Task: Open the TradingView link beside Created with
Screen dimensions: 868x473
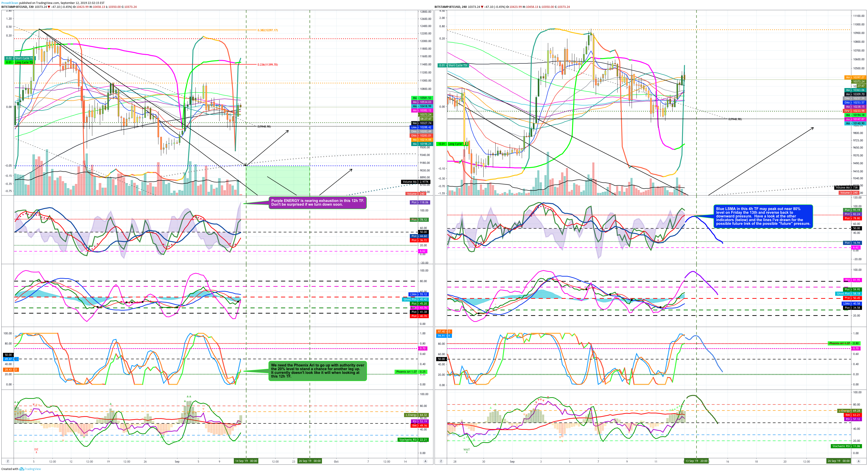Action: click(30, 469)
